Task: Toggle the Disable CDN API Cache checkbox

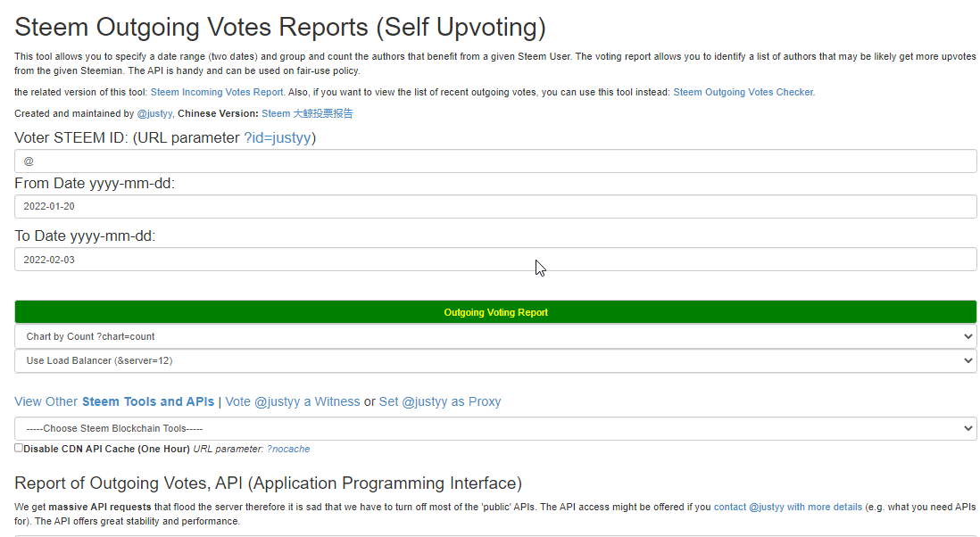Action: [x=19, y=448]
